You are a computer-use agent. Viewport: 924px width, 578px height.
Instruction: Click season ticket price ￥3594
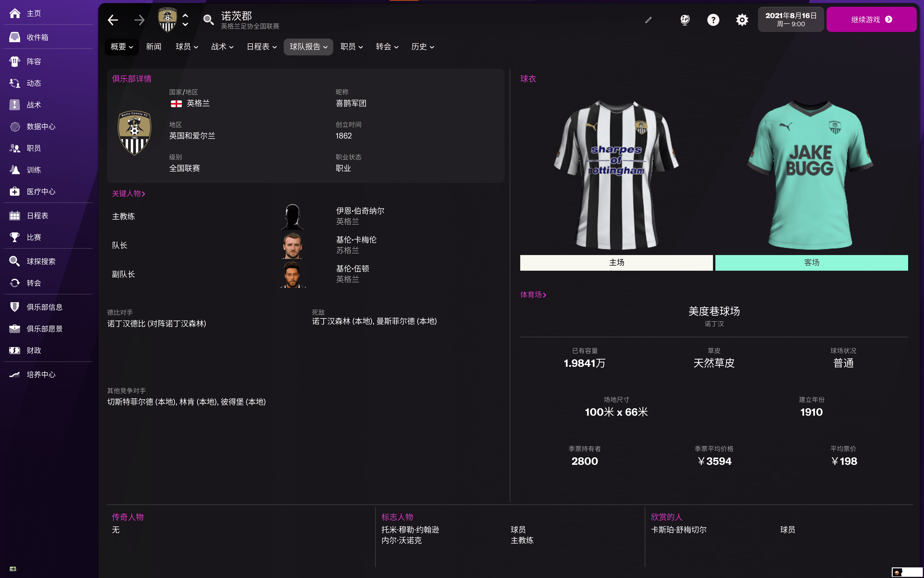(714, 461)
